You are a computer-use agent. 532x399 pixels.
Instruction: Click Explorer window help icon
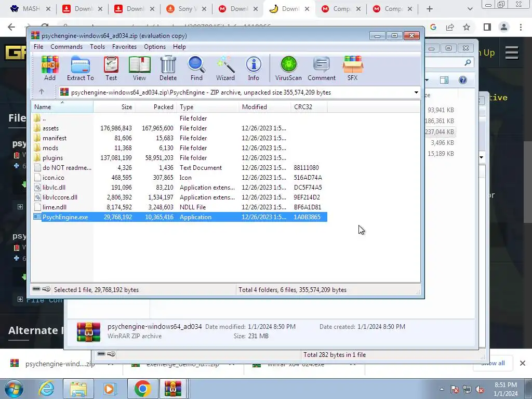[x=462, y=79]
